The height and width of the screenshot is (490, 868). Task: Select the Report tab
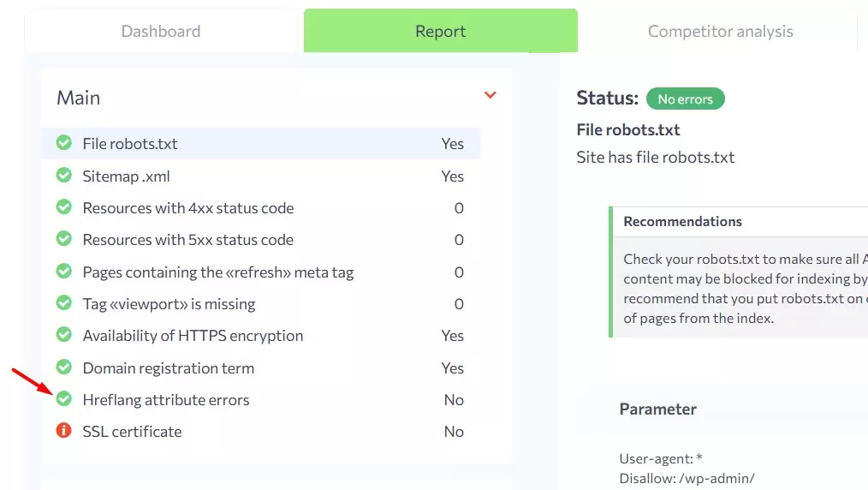[440, 32]
